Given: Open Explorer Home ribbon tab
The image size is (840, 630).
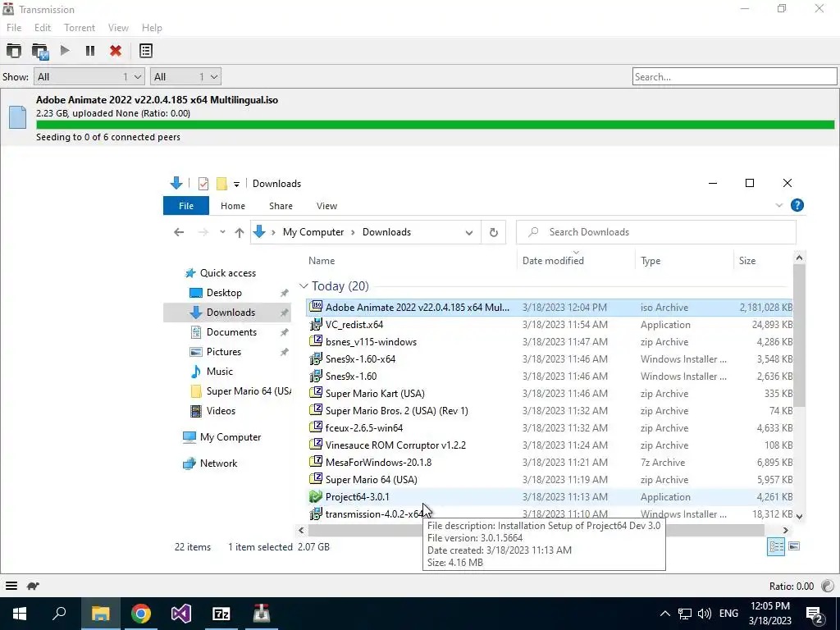Looking at the screenshot, I should 232,206.
